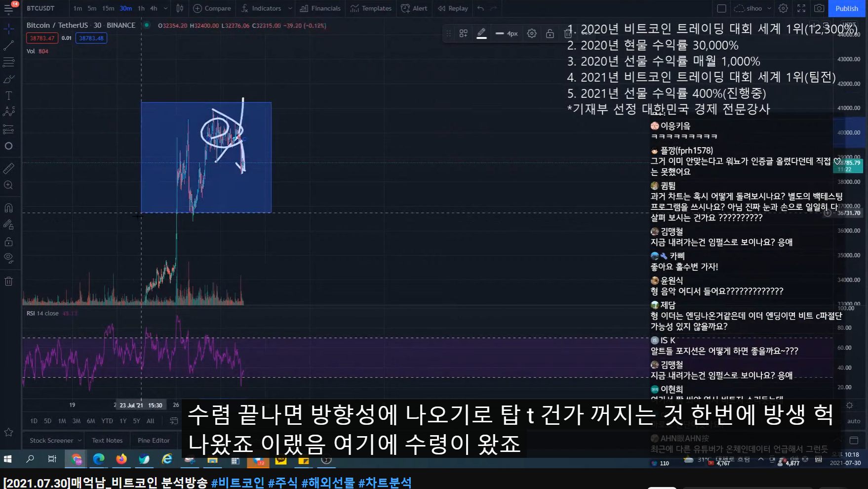The height and width of the screenshot is (489, 868).
Task: Toggle stay in drawing mode
Action: pos(9,225)
